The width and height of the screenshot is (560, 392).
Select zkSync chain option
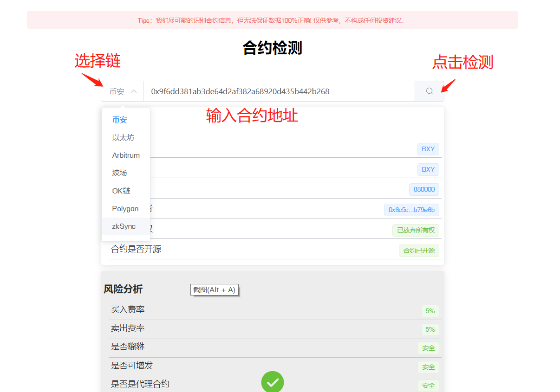124,226
